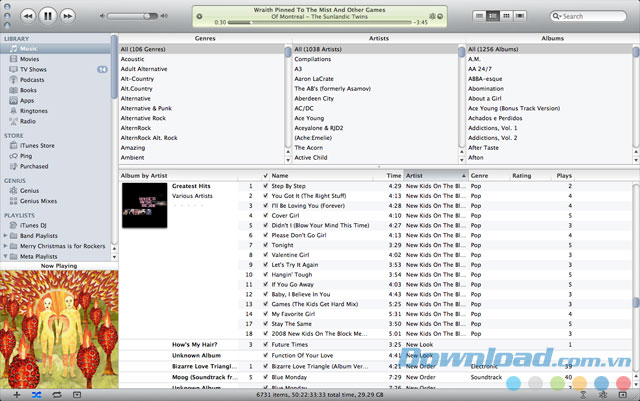Click the low-volume speaker icon
Viewport: 640px width, 401px height.
tap(102, 16)
